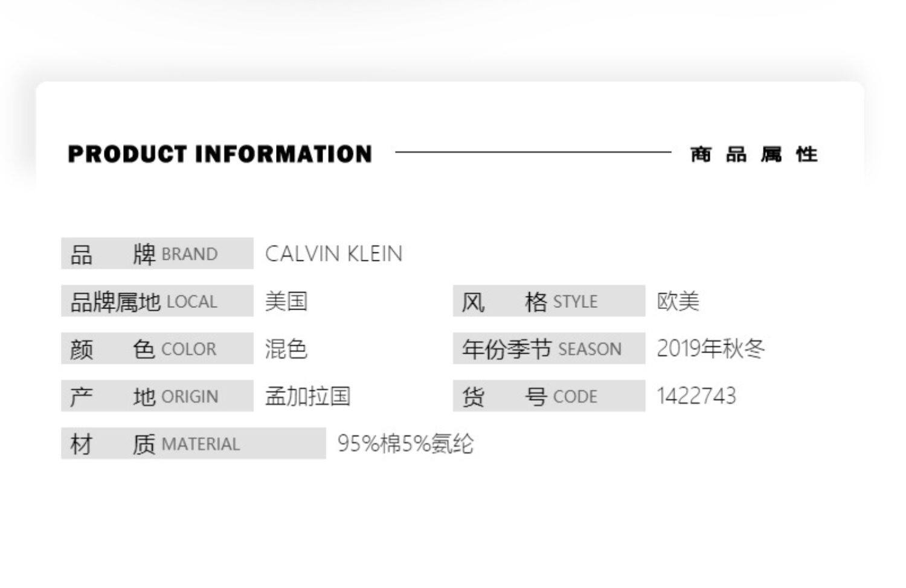Click the horizontal divider line in the header

click(x=533, y=152)
